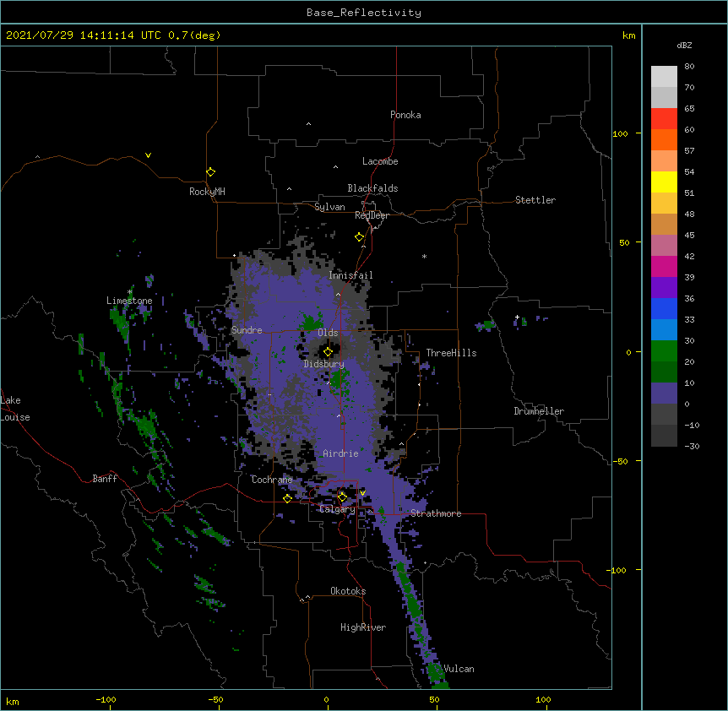Click the Drumheller town label
Viewport: 728px width, 711px height.
(539, 411)
